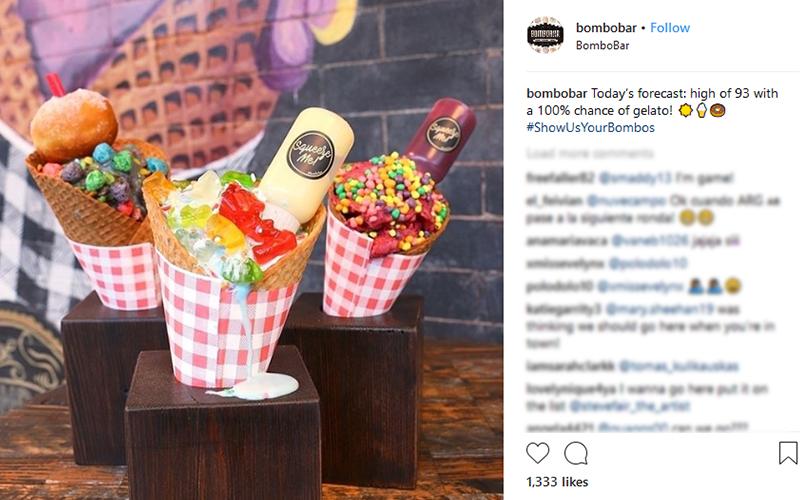Open the BomboBar circular profile avatar
The image size is (800, 500).
545,35
